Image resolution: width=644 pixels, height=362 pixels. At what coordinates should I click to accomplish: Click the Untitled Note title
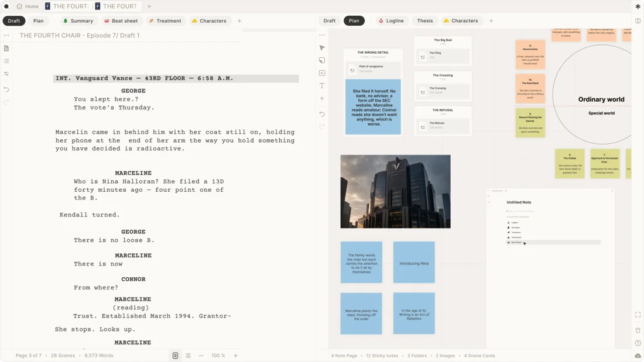[x=519, y=202]
